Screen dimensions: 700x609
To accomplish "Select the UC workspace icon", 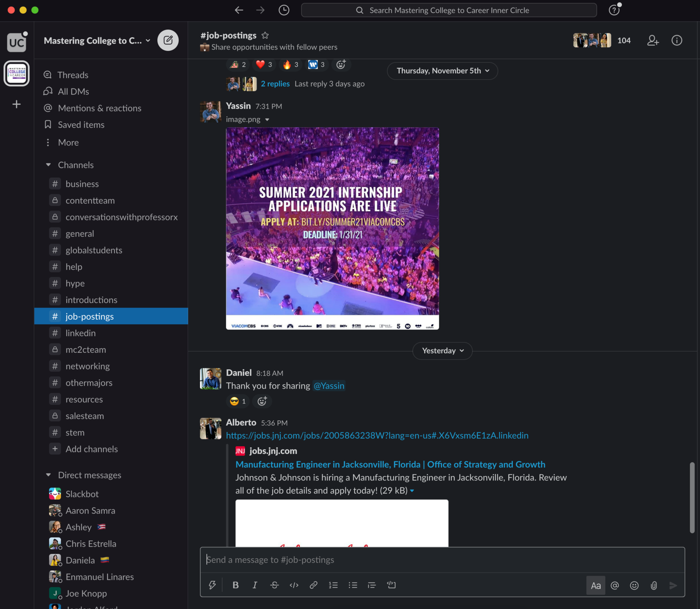I will pos(17,42).
